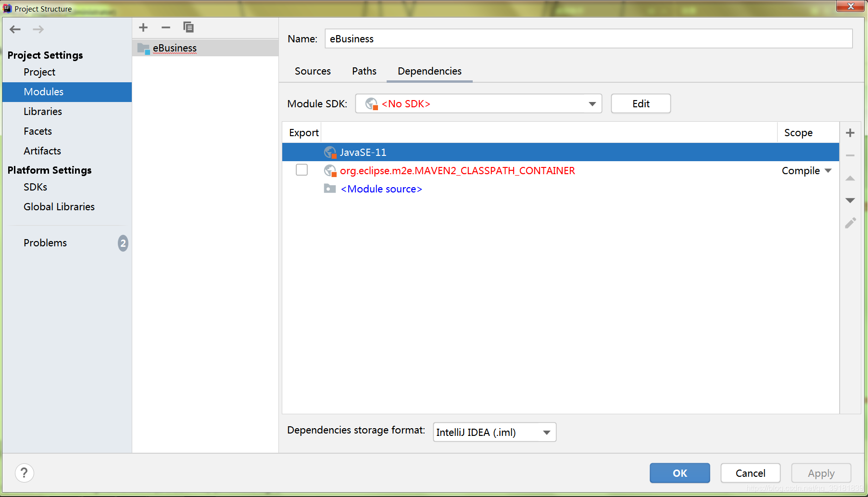Remove the selected module with minus icon
Image resolution: width=868 pixels, height=497 pixels.
pyautogui.click(x=166, y=27)
